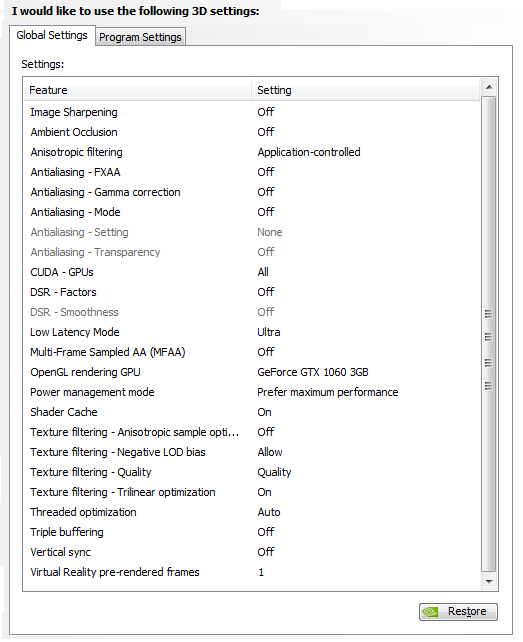Click the scrollbar up arrow

(x=489, y=87)
